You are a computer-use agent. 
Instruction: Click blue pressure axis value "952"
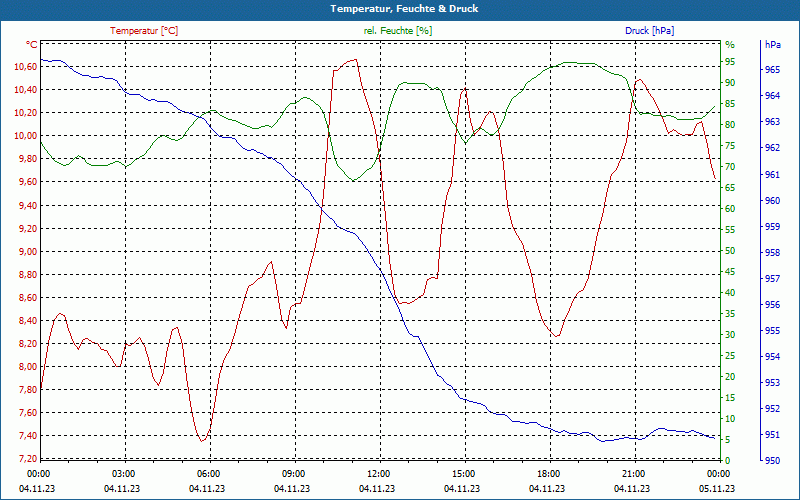click(773, 408)
